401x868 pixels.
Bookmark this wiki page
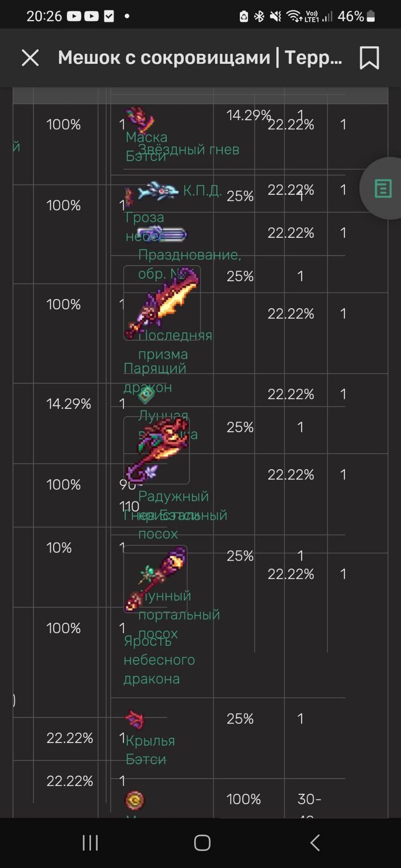coord(369,58)
